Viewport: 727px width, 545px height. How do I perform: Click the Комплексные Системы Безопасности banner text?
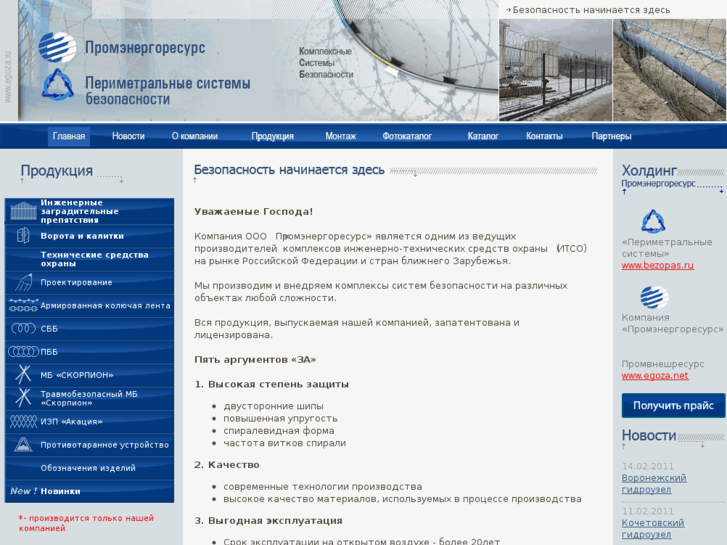(x=325, y=63)
